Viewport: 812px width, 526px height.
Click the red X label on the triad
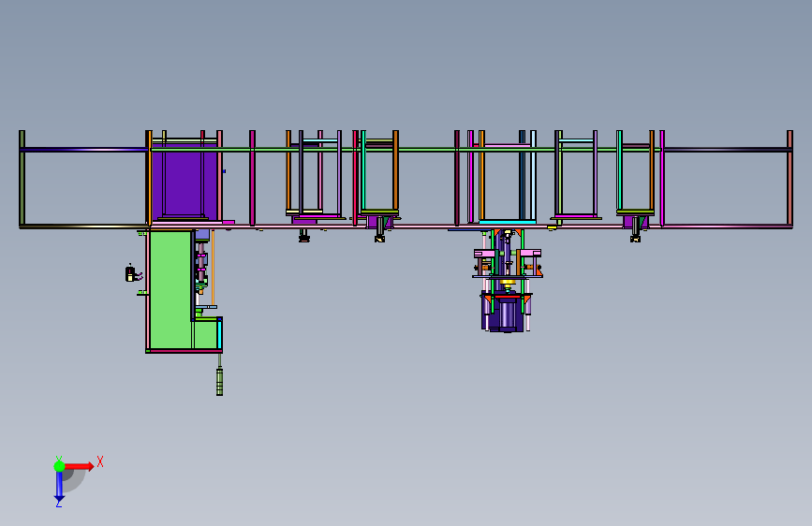(x=100, y=461)
